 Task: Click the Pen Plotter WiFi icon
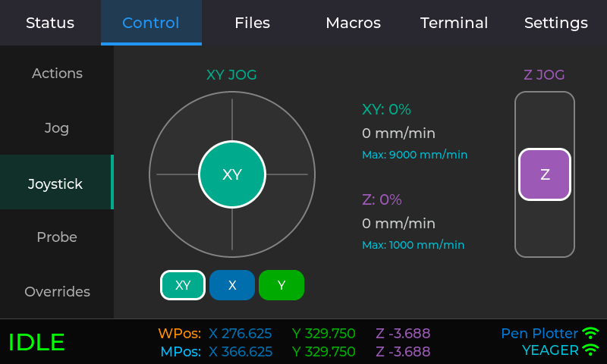(590, 334)
